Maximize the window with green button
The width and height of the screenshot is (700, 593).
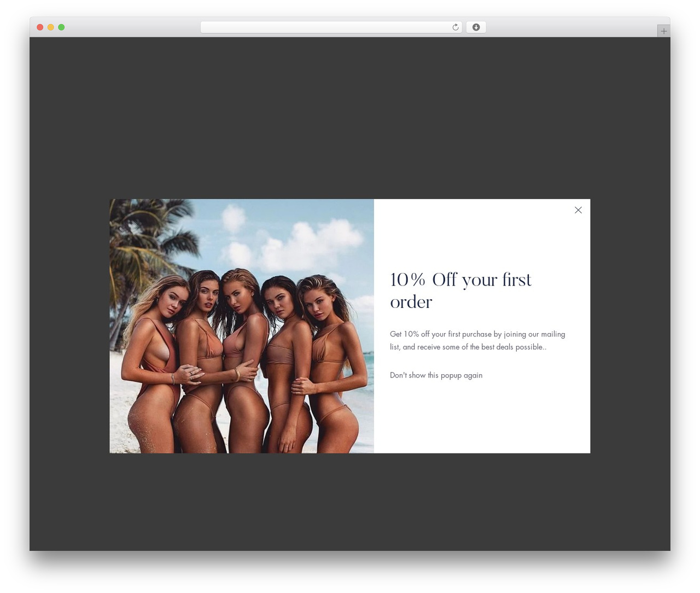61,27
